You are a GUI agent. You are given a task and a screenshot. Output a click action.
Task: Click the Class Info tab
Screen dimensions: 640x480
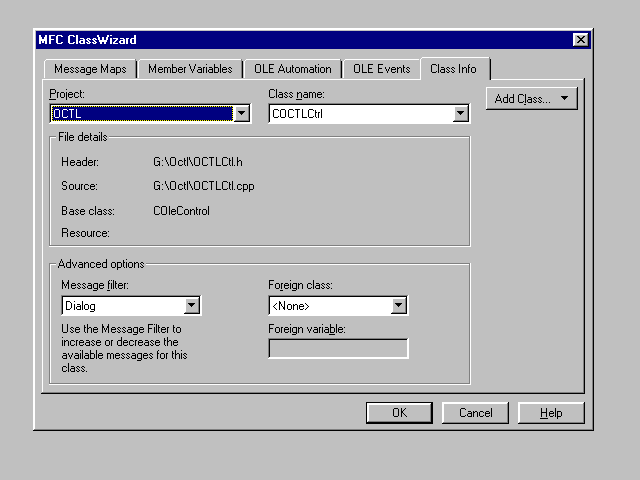[455, 68]
